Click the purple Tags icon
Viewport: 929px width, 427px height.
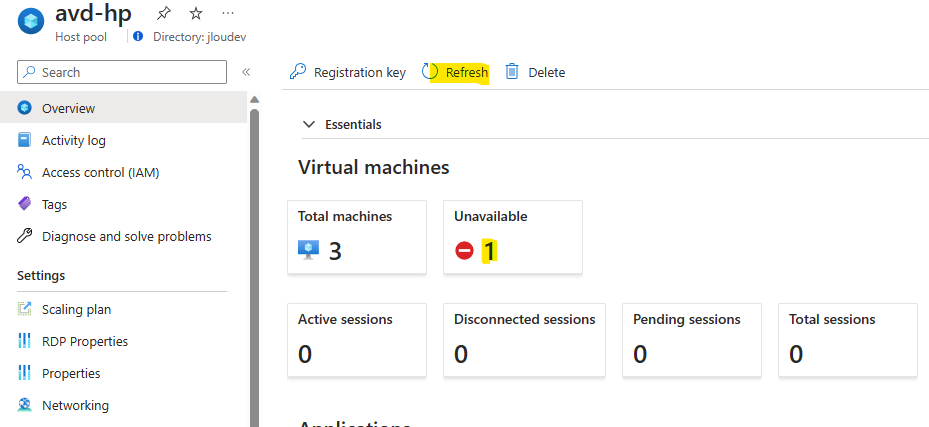pyautogui.click(x=24, y=204)
